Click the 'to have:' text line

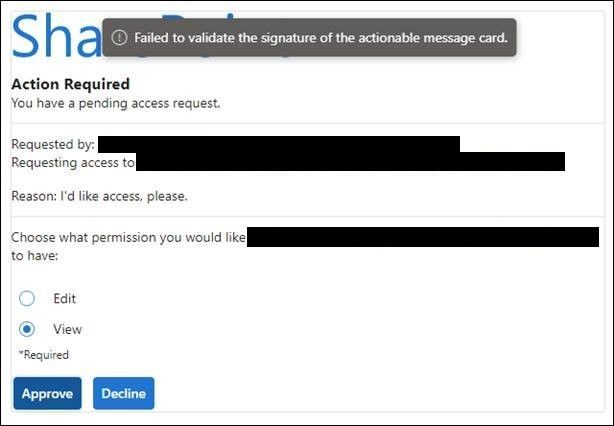(35, 255)
